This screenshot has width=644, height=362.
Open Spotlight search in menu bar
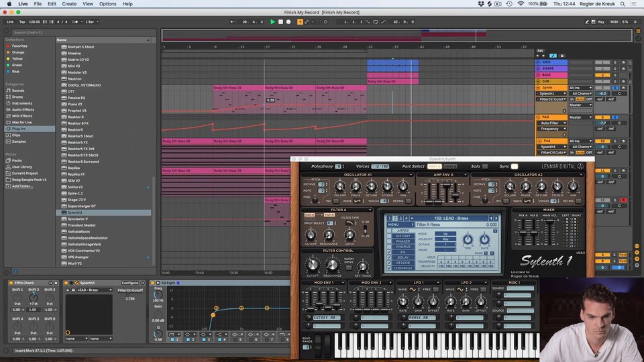click(623, 4)
